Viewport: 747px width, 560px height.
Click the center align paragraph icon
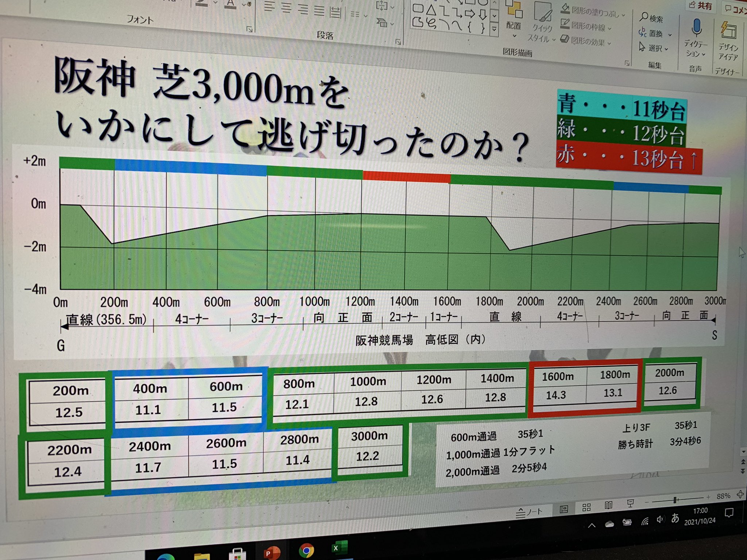(x=286, y=8)
